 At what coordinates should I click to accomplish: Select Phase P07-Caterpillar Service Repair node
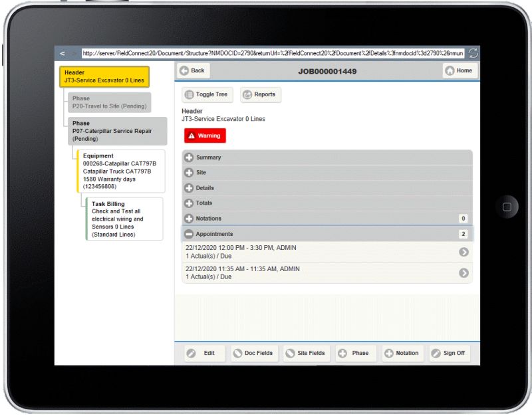(x=118, y=131)
